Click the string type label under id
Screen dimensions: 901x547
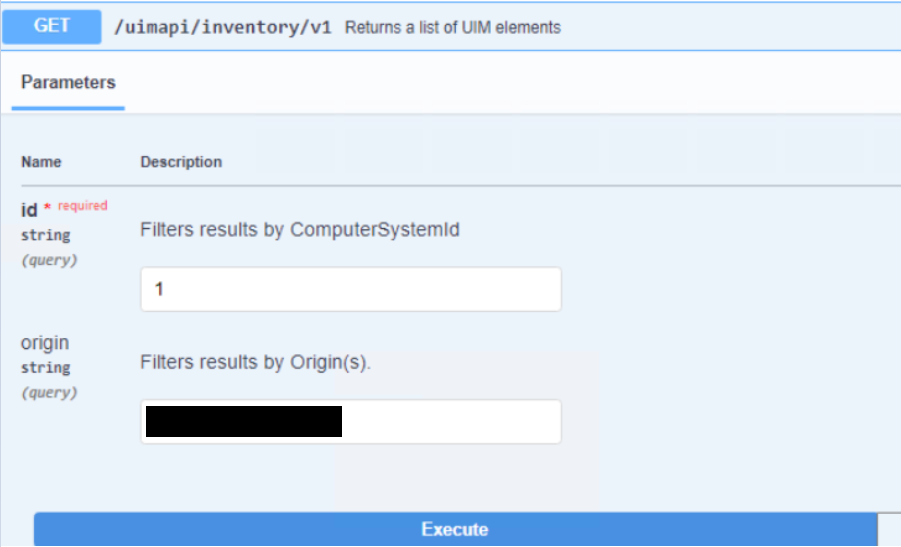46,235
